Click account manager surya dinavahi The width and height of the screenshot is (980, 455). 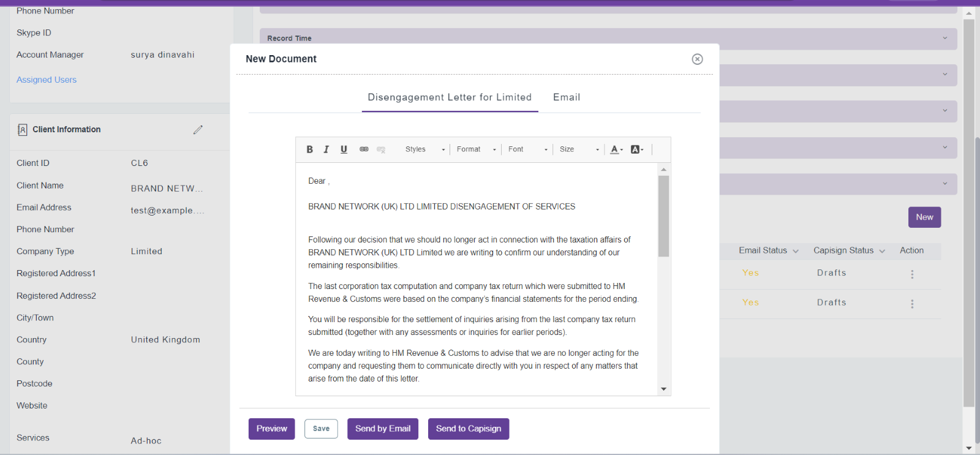point(162,55)
